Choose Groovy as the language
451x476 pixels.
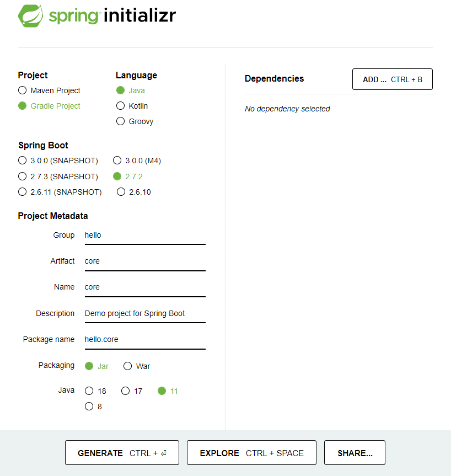pos(121,121)
